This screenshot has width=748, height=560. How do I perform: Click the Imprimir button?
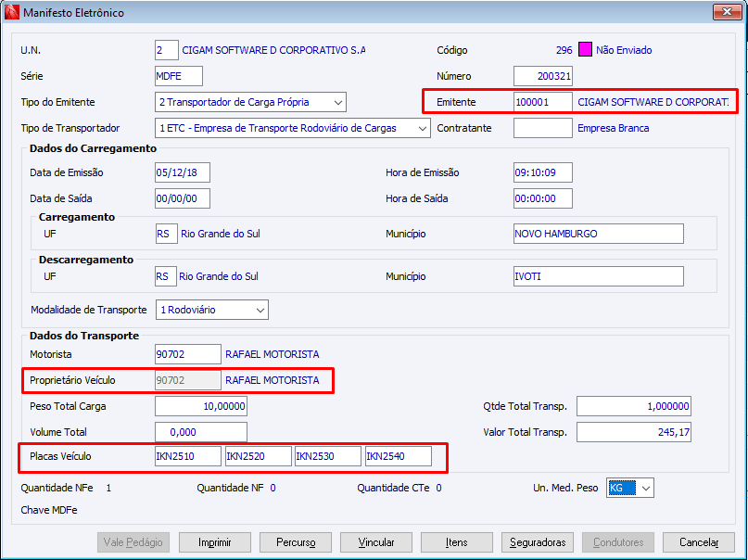tap(215, 542)
